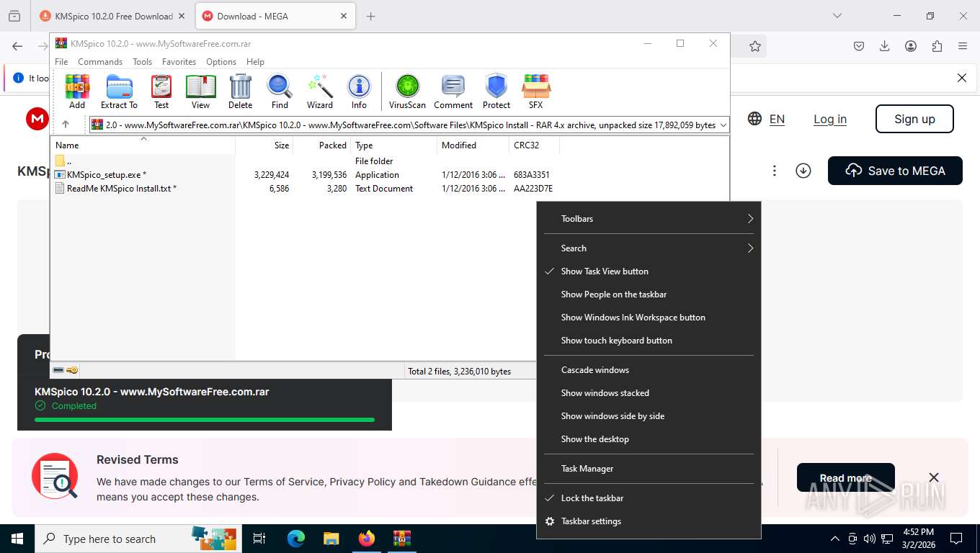Viewport: 980px width, 553px height.
Task: Click Read more on Revised Terms
Action: tap(845, 478)
